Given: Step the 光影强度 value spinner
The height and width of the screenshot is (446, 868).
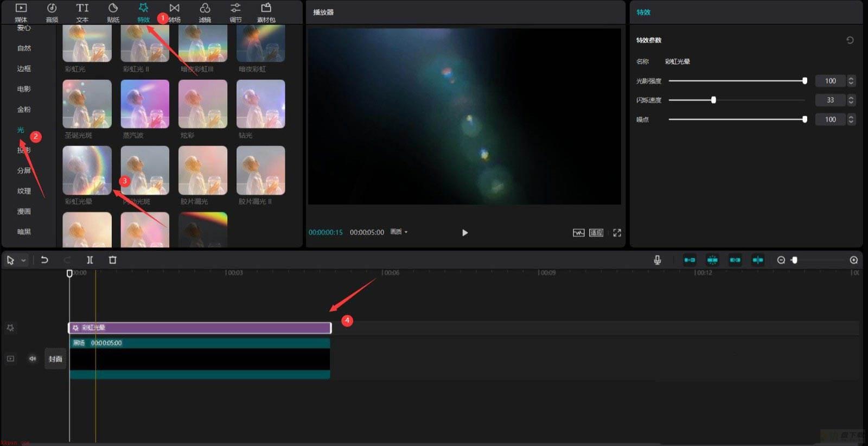Looking at the screenshot, I should click(851, 81).
